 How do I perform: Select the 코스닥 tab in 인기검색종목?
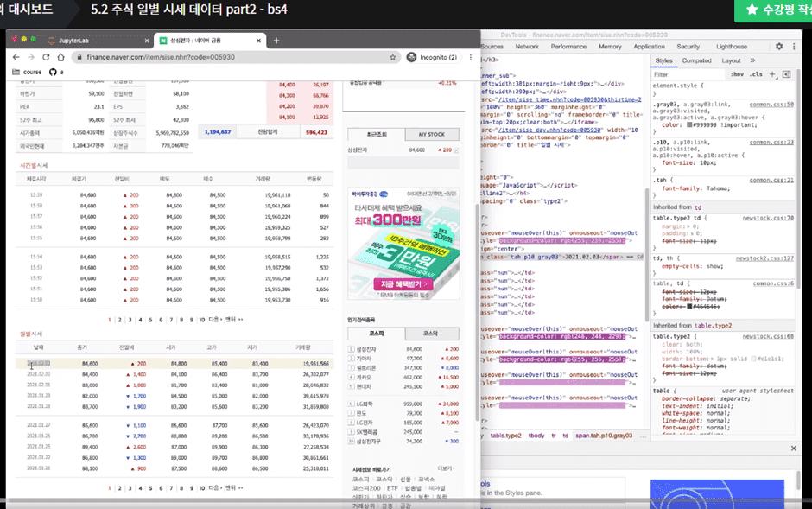[432, 333]
